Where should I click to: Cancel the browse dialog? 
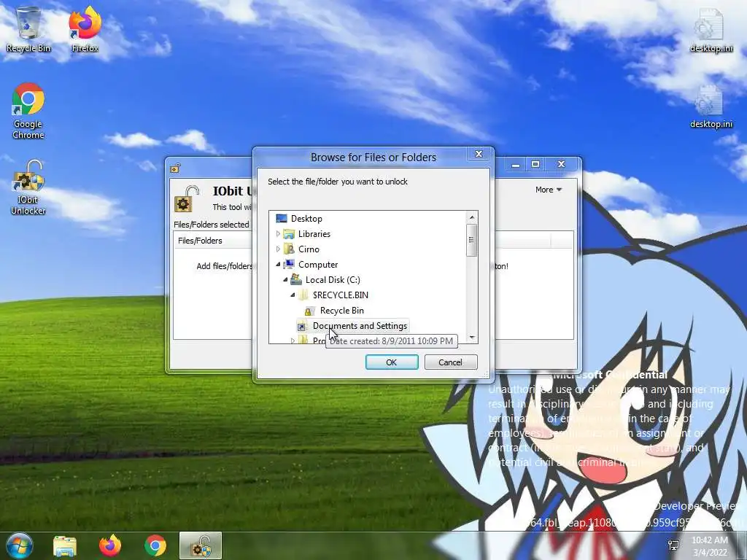click(x=450, y=362)
